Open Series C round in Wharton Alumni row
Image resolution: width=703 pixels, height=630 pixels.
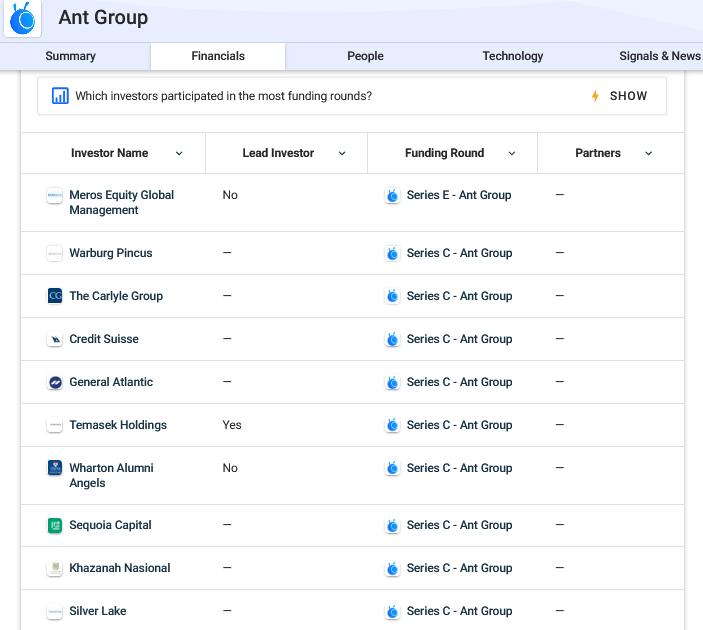(x=459, y=468)
